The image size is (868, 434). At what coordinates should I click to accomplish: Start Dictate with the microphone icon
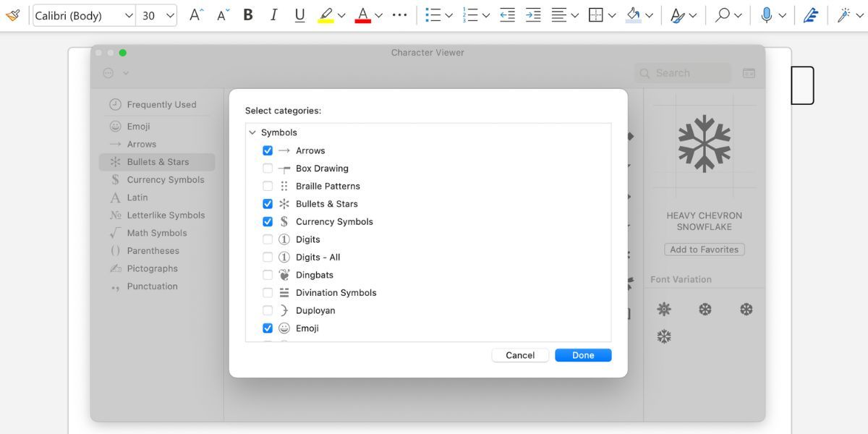767,14
